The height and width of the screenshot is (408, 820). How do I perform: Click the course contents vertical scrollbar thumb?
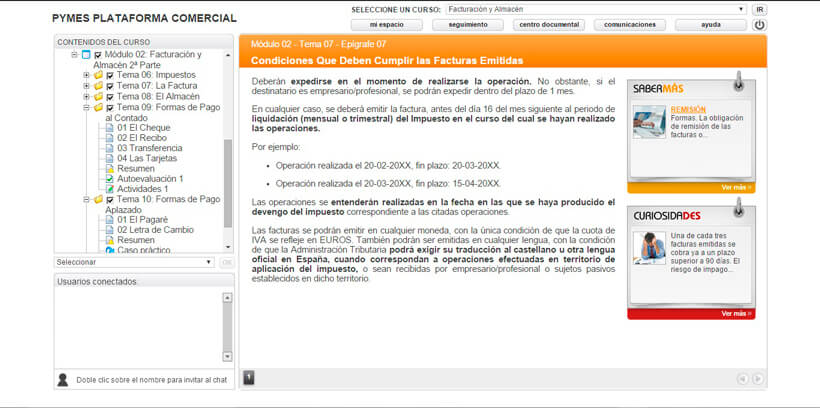(x=228, y=183)
